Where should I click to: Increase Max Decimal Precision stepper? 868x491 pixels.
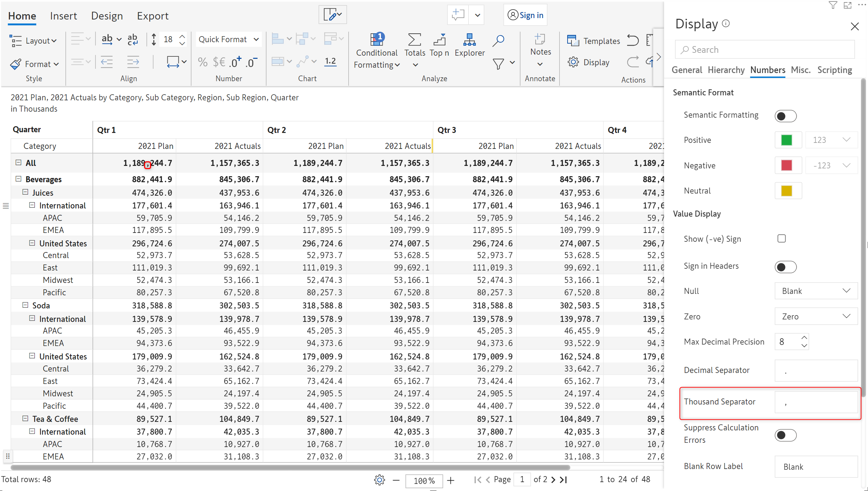click(x=804, y=337)
